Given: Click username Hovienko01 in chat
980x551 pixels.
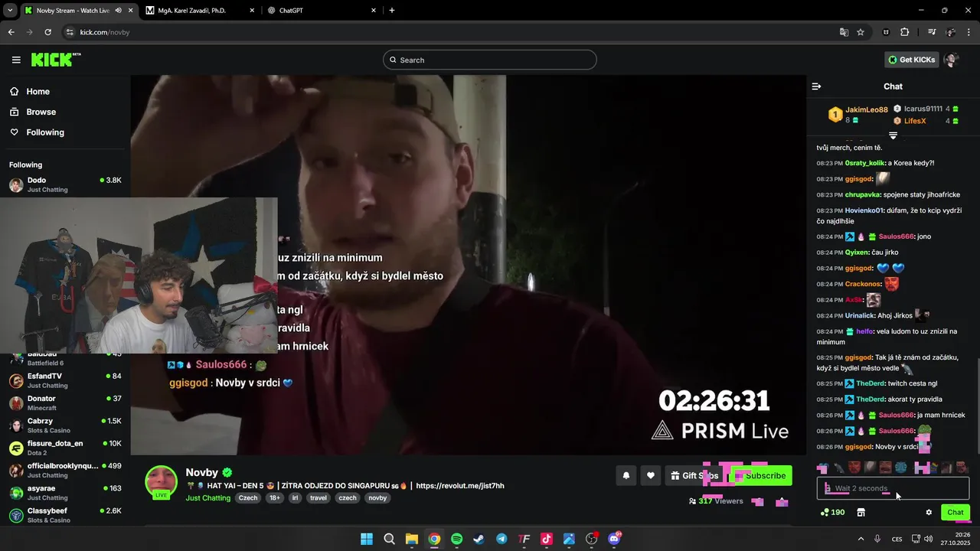Looking at the screenshot, I should (x=864, y=210).
